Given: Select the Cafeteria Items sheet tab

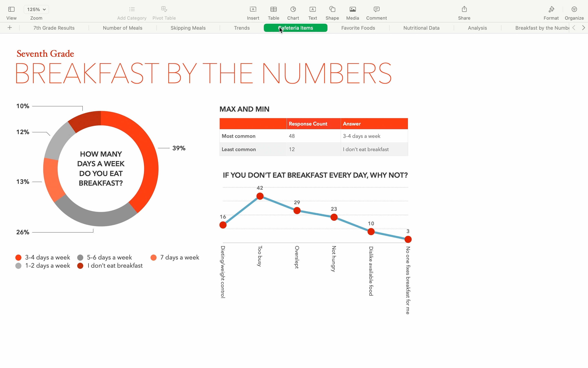Looking at the screenshot, I should click(x=295, y=28).
